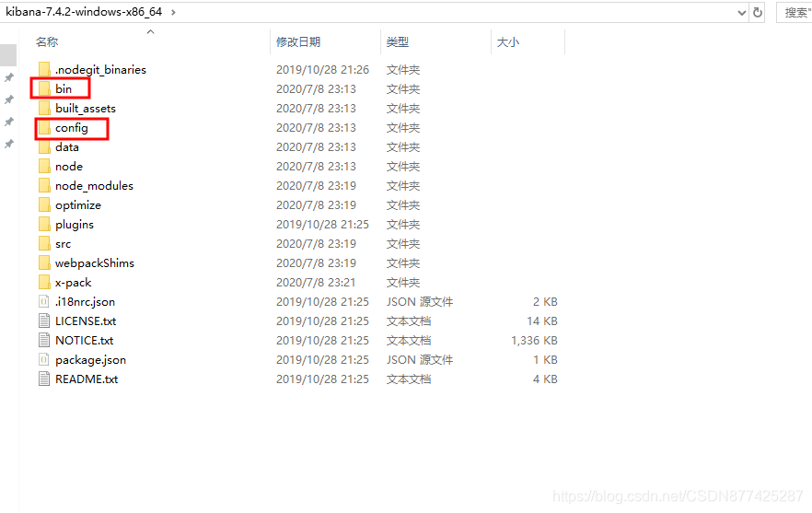The image size is (812, 513).
Task: Select the plugins folder icon
Action: point(44,225)
